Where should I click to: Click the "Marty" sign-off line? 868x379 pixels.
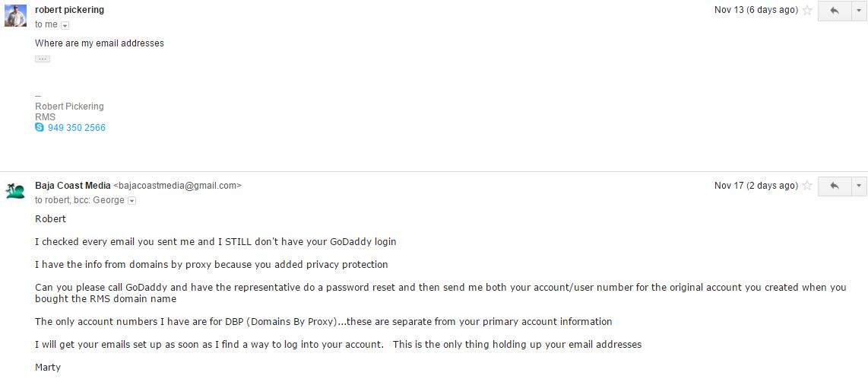pos(47,368)
